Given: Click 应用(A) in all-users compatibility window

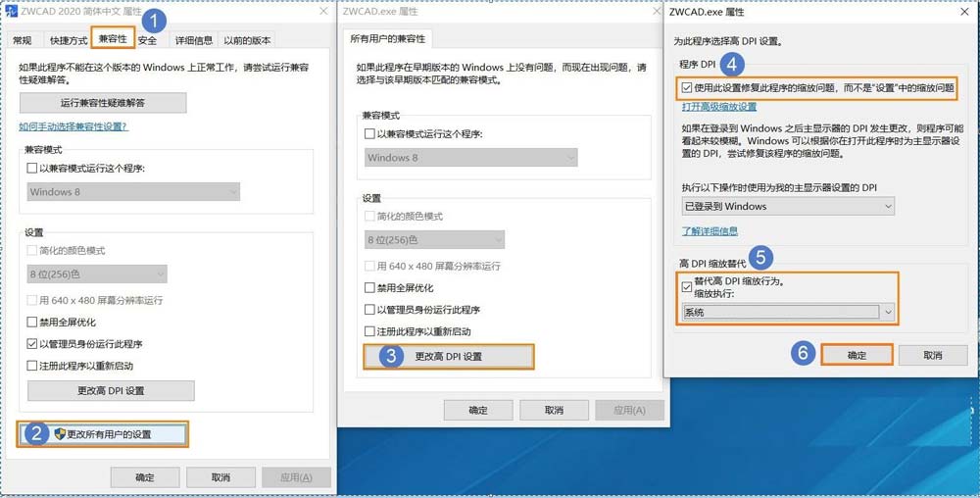Looking at the screenshot, I should coord(629,410).
